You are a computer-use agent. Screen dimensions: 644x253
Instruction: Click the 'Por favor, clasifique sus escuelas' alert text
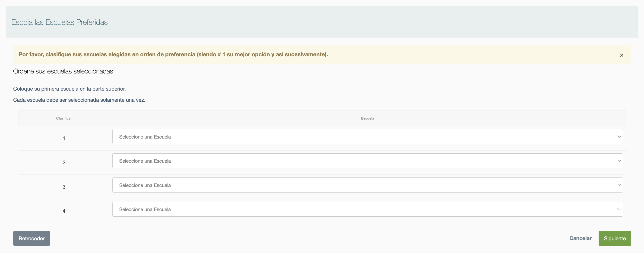pyautogui.click(x=173, y=54)
